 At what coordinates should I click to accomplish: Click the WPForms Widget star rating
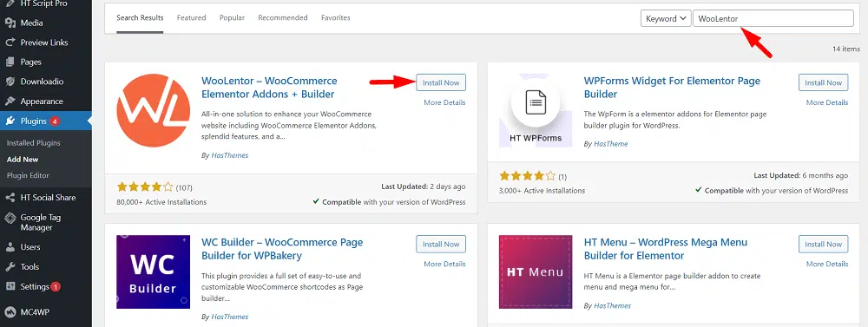[528, 176]
